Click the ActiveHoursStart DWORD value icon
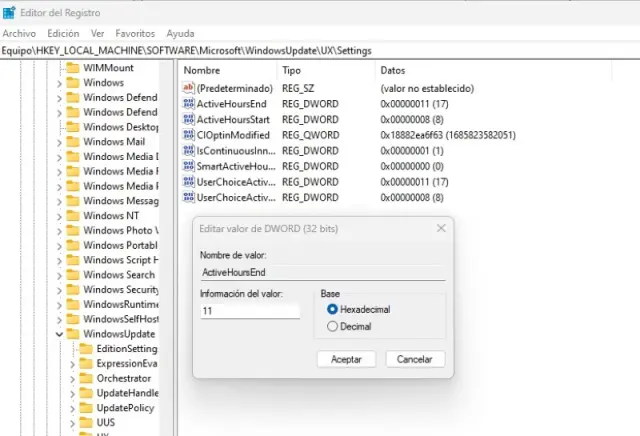Image resolution: width=640 pixels, height=436 pixels. (188, 119)
